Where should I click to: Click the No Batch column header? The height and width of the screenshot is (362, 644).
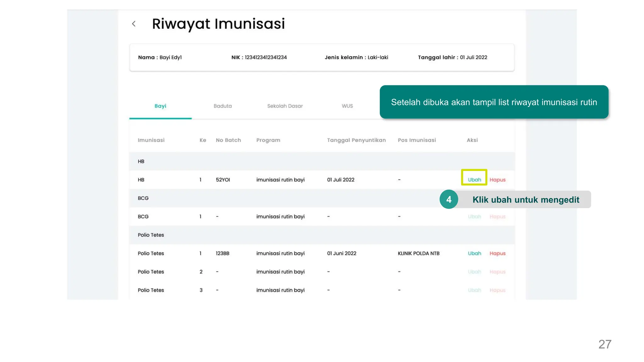pos(228,140)
